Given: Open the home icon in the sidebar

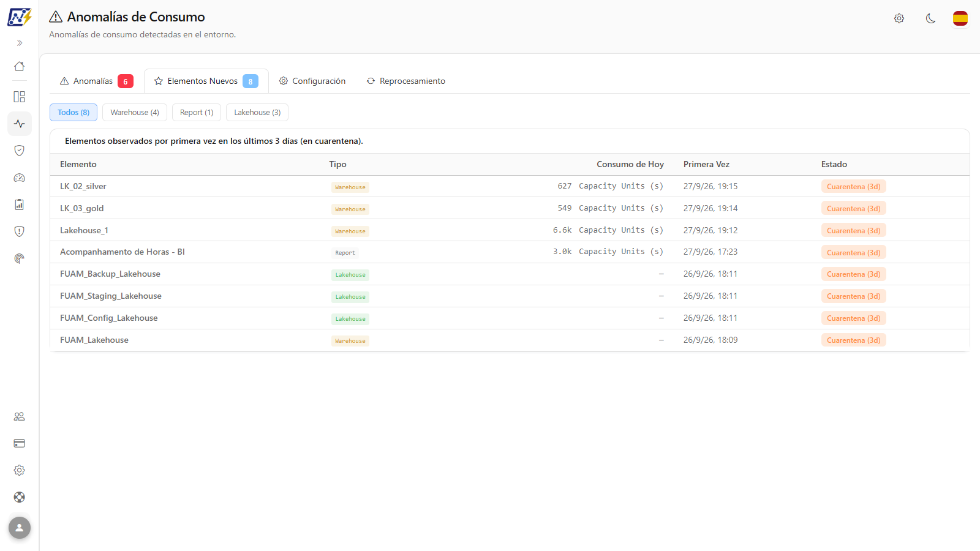Looking at the screenshot, I should pyautogui.click(x=20, y=66).
